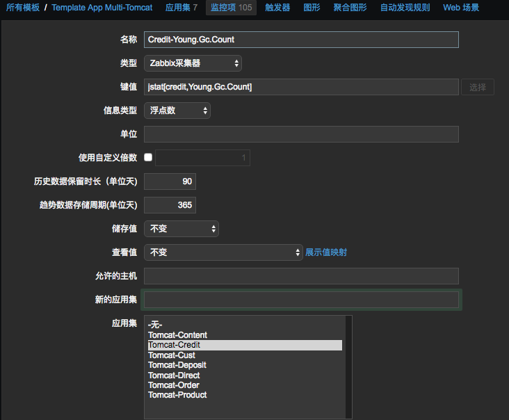Screen dimensions: 509x420
Task: Switch to the 应用集 tab
Action: [181, 8]
